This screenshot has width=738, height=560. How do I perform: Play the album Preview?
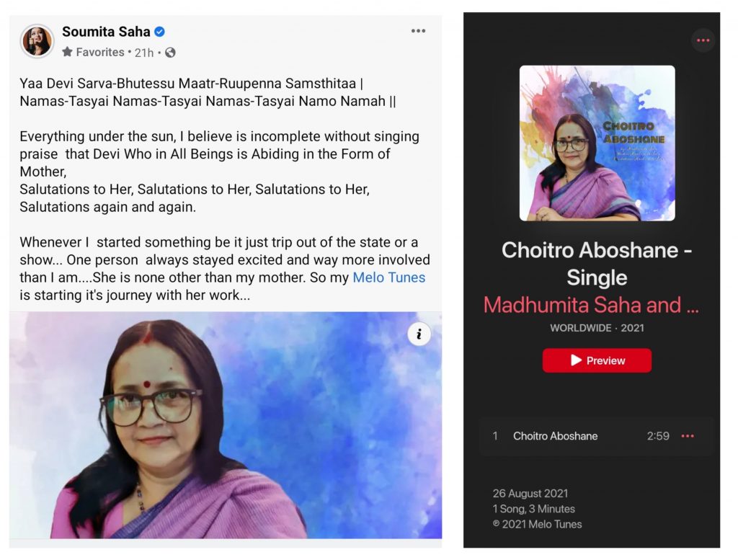pyautogui.click(x=597, y=360)
